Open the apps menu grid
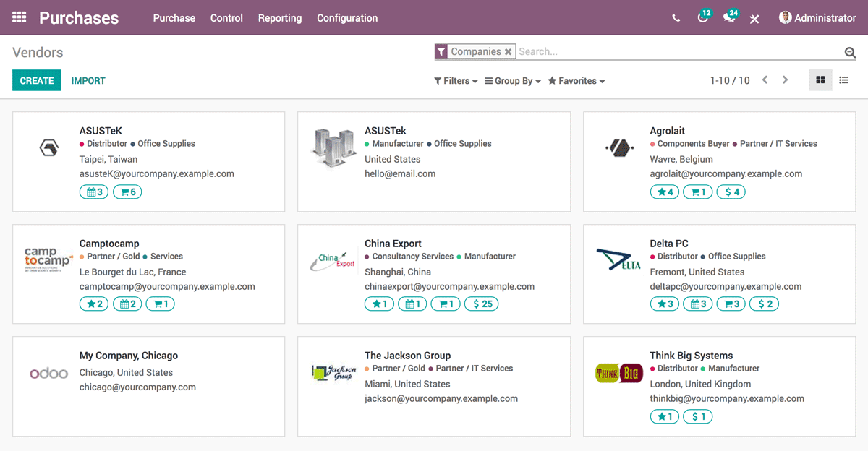The image size is (868, 451). tap(19, 17)
